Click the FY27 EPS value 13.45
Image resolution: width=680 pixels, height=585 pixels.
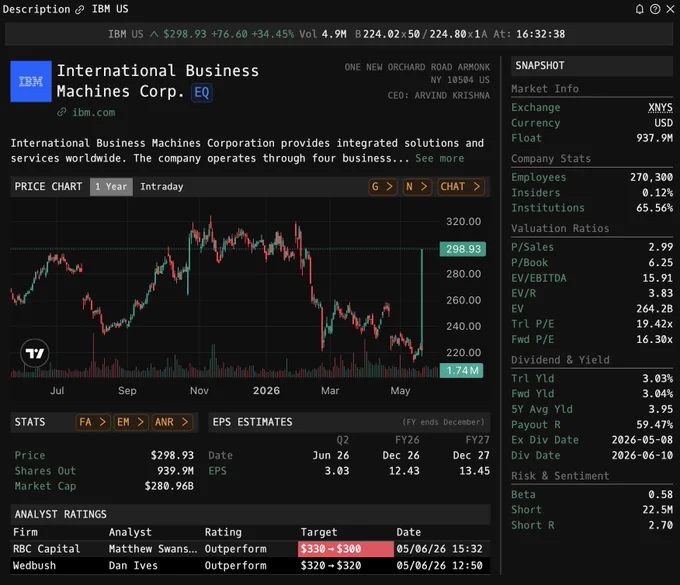474,471
